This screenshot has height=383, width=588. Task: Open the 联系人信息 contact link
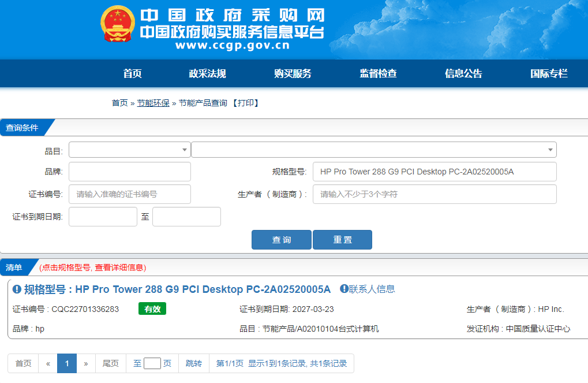click(372, 289)
